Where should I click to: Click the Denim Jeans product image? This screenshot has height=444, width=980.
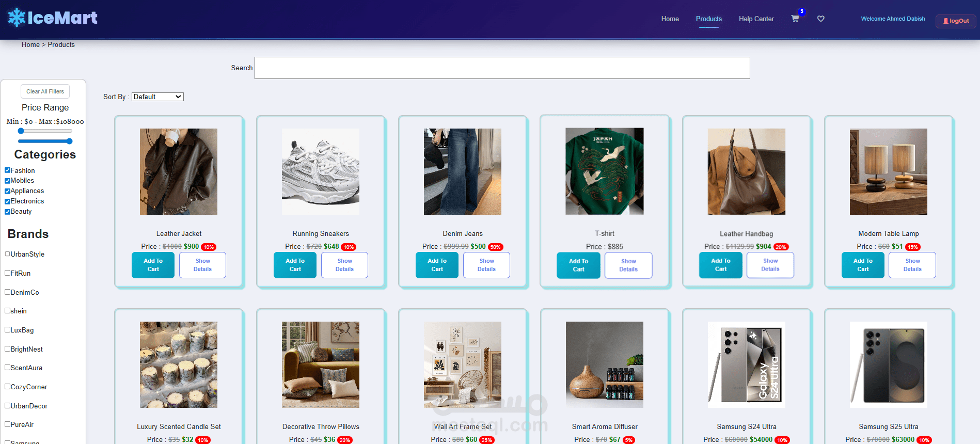pyautogui.click(x=463, y=171)
